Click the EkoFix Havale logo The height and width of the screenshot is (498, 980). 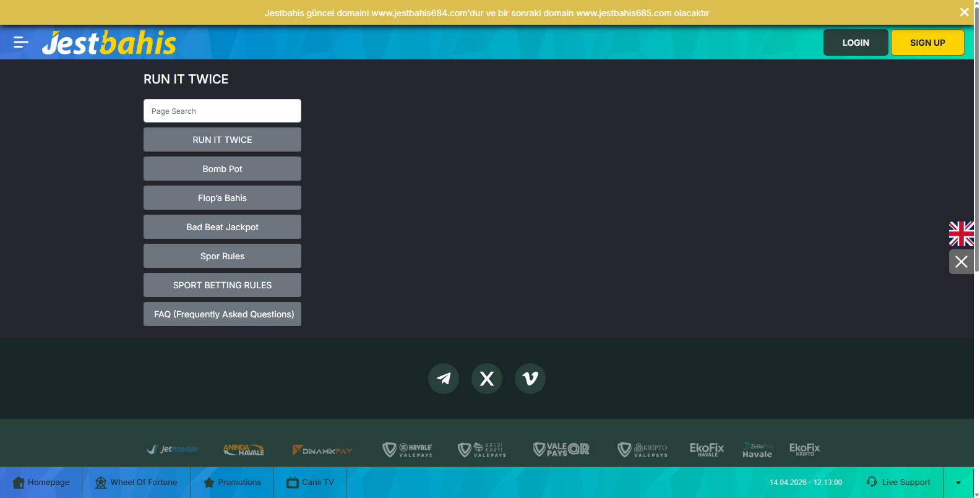point(707,450)
